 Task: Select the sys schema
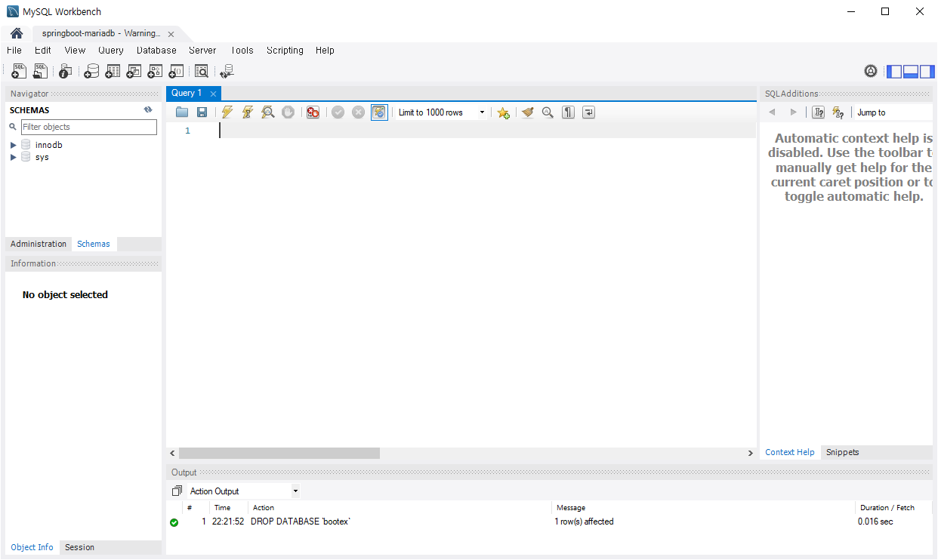pos(42,157)
